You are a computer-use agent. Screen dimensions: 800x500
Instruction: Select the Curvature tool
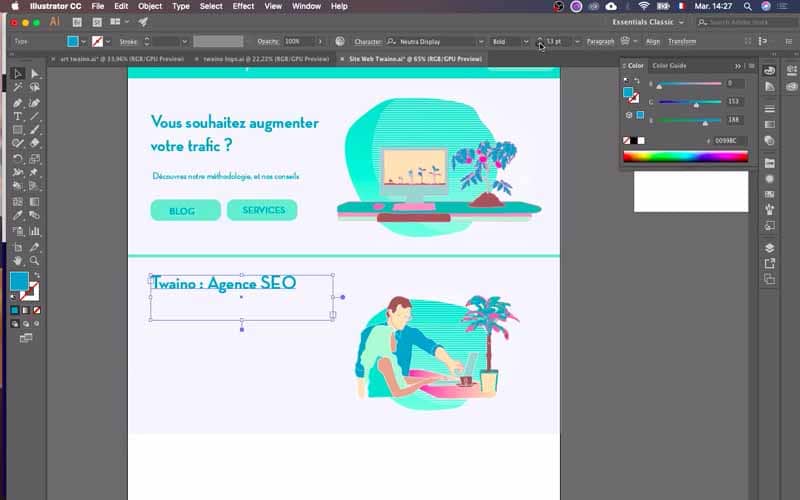click(x=34, y=103)
